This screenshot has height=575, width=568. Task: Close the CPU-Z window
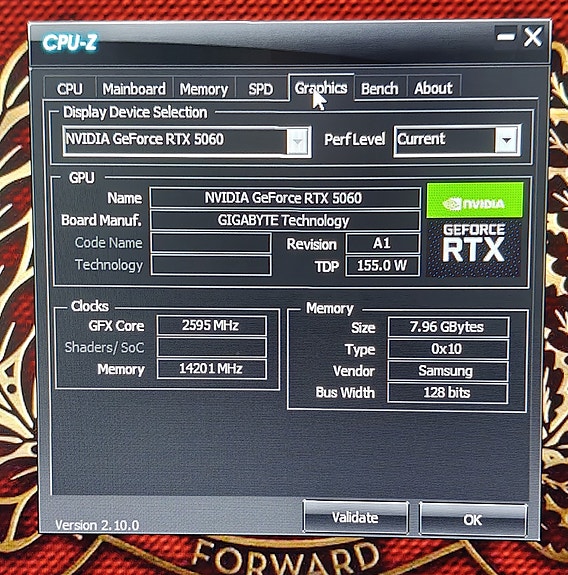point(532,36)
